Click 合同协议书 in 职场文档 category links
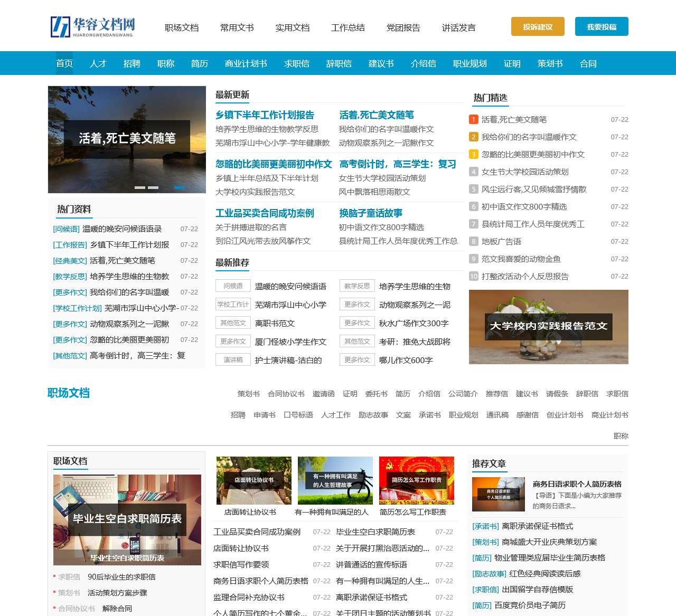 click(x=286, y=394)
